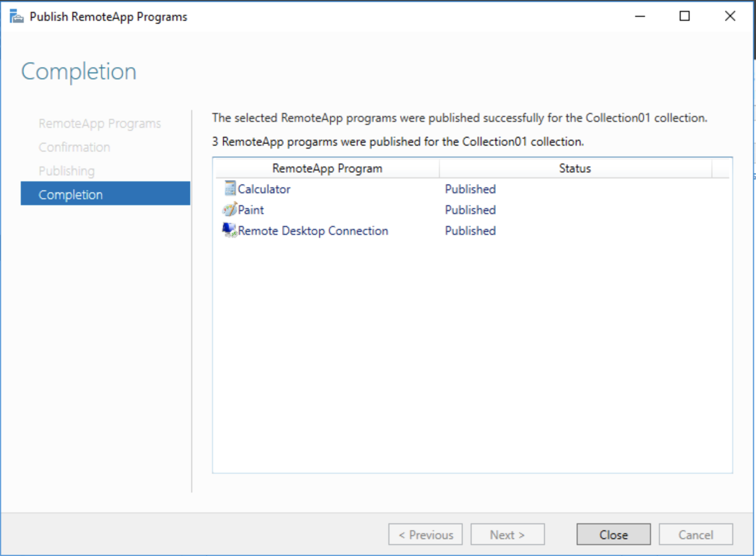Click the Remote Desktop Connection icon
The height and width of the screenshot is (556, 756).
coord(230,230)
